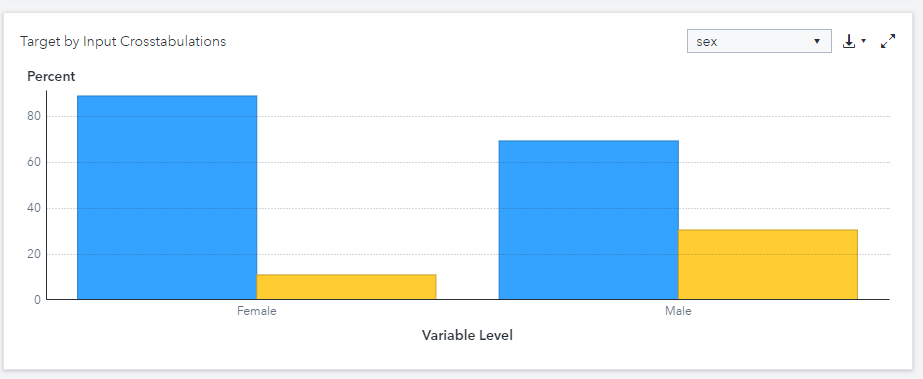Maximize the chart with the expand arrows icon
The width and height of the screenshot is (923, 379).
[x=888, y=41]
